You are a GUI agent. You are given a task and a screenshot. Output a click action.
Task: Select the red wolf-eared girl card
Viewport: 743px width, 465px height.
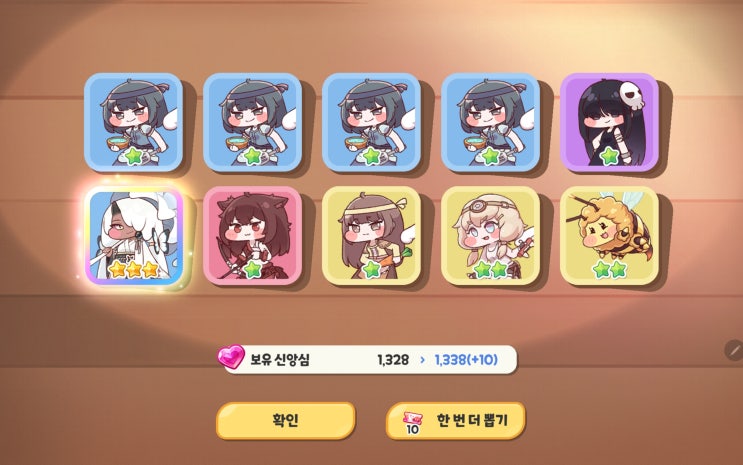pos(253,236)
